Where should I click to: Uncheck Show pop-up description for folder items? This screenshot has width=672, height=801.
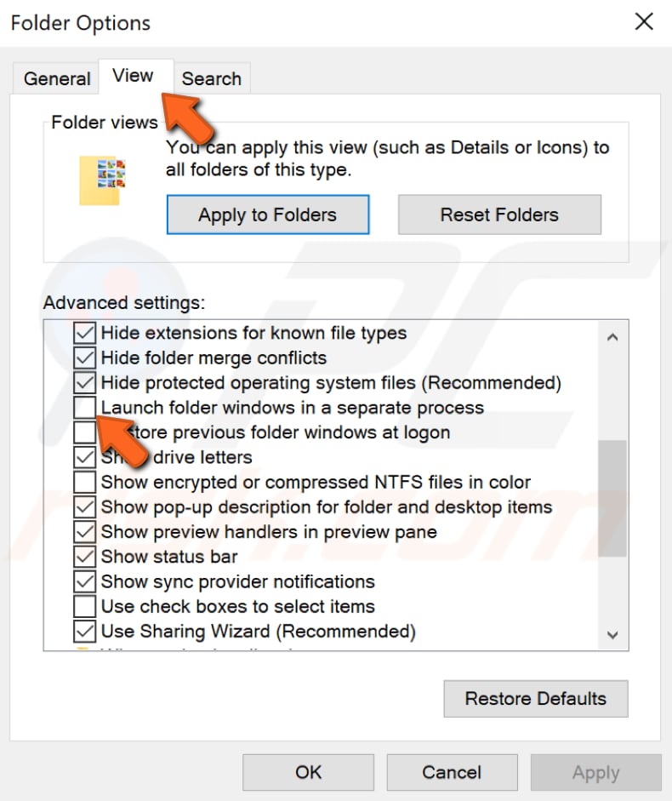coord(83,506)
